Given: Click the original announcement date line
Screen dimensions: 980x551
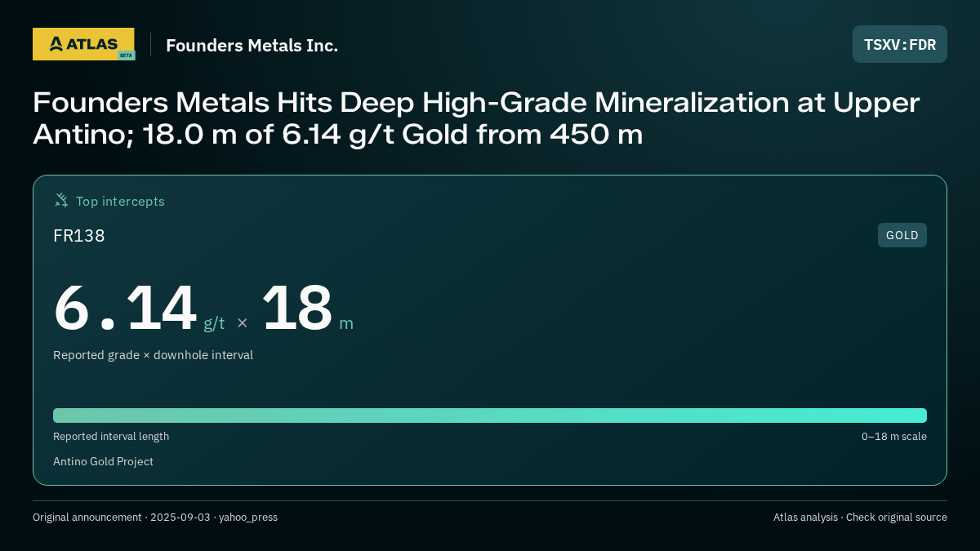Looking at the screenshot, I should point(155,518).
